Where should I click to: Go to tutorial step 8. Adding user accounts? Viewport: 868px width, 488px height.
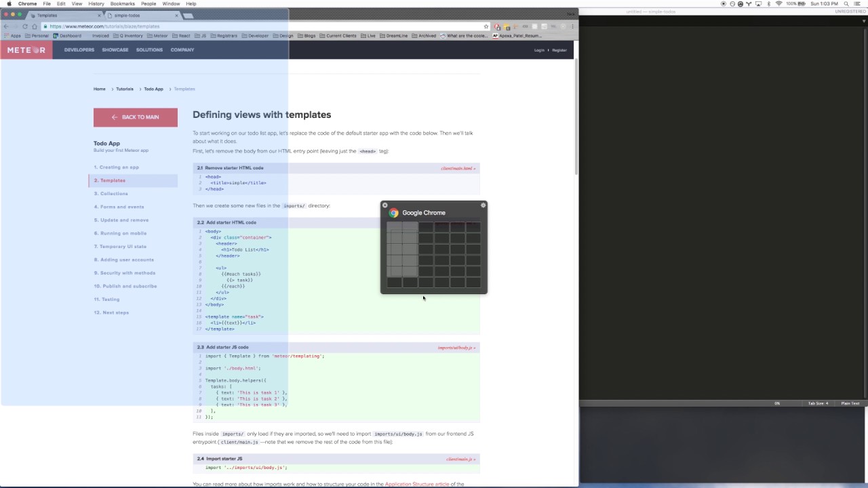tap(124, 260)
